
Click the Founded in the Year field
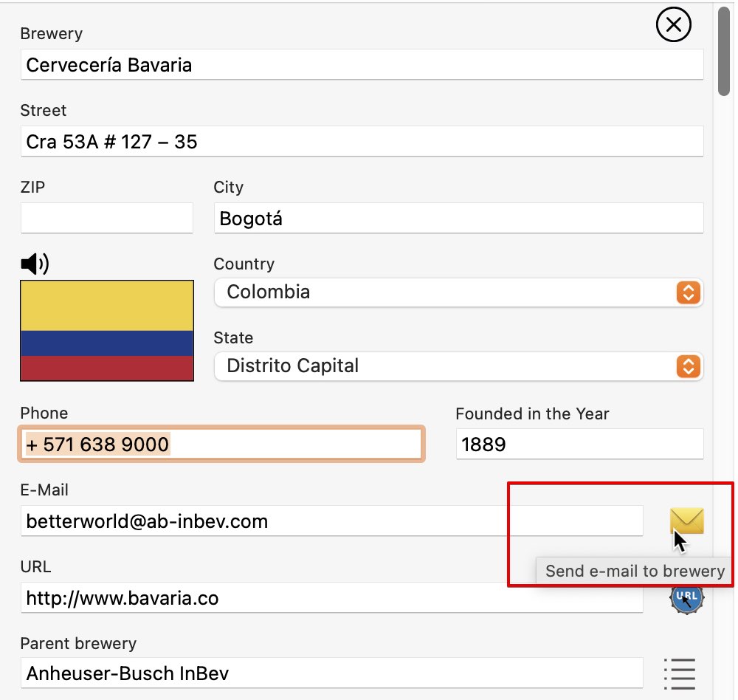pyautogui.click(x=579, y=444)
